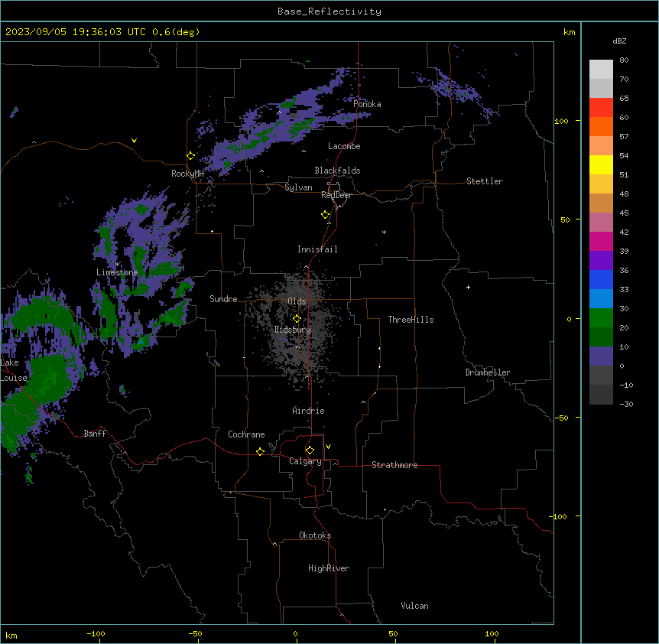The image size is (659, 644).
Task: Click the Base_Reflectivity title
Action: pyautogui.click(x=329, y=11)
